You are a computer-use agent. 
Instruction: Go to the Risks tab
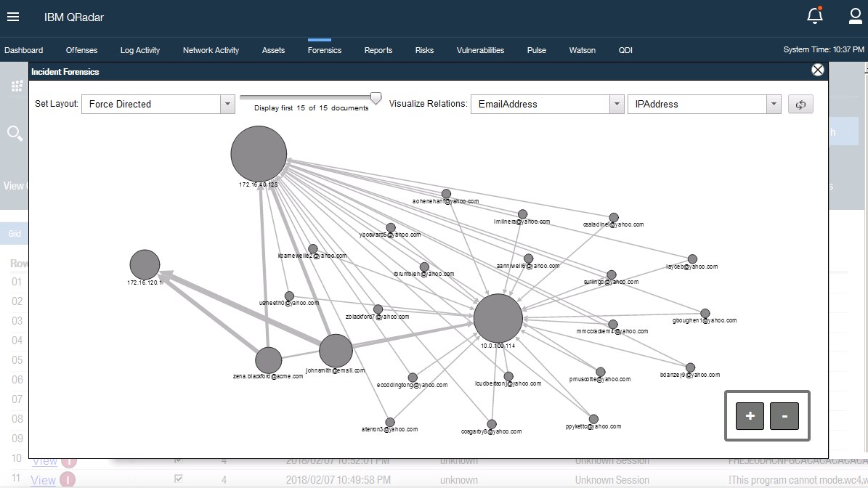425,50
